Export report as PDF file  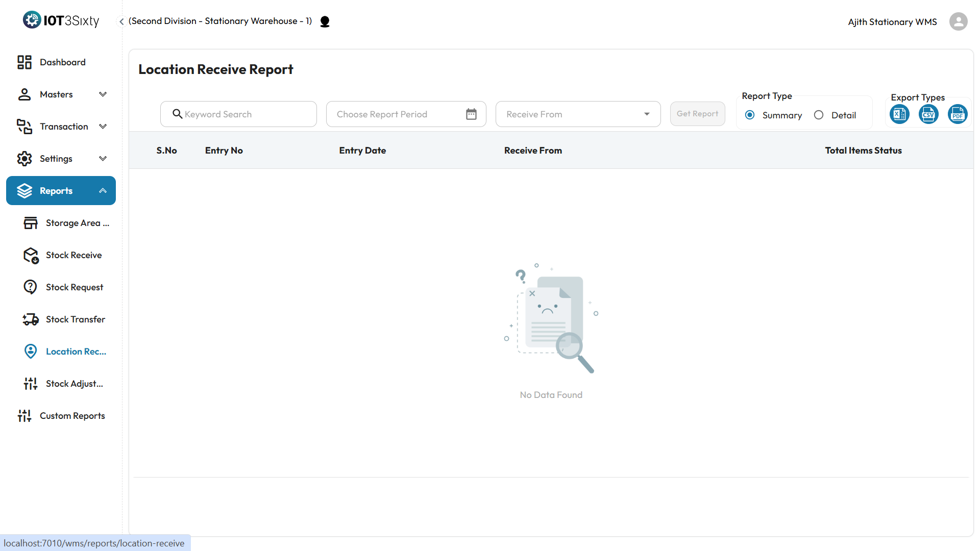pyautogui.click(x=958, y=114)
